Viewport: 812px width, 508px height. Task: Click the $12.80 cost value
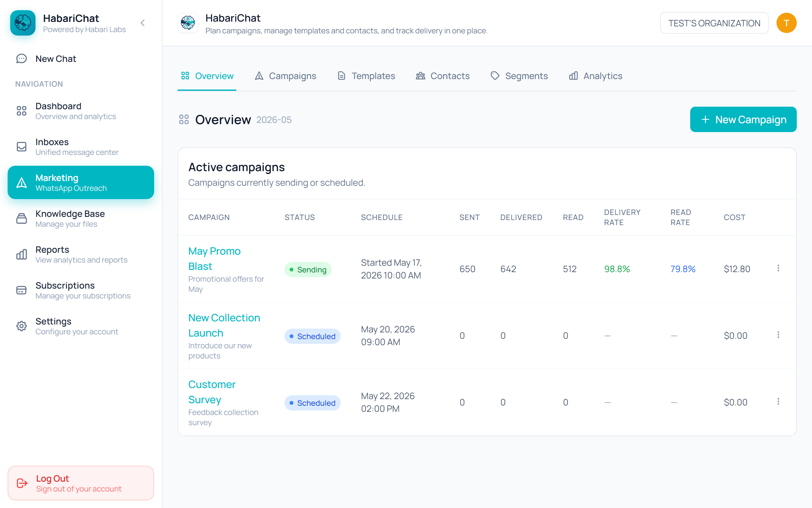[737, 269]
